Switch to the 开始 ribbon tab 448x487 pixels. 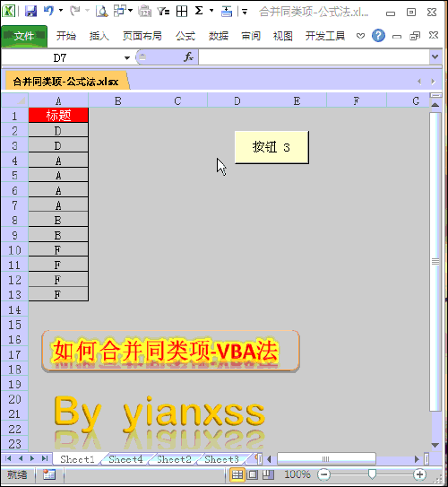66,36
